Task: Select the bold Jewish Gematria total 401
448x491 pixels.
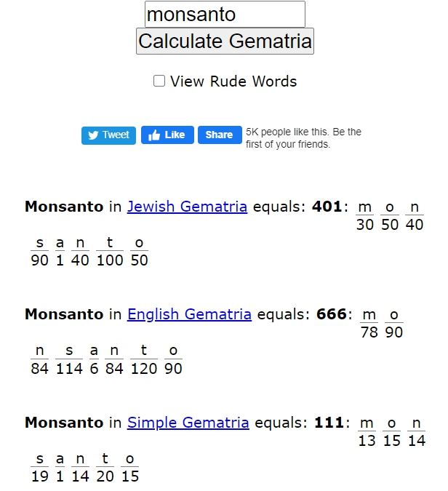Action: point(327,207)
